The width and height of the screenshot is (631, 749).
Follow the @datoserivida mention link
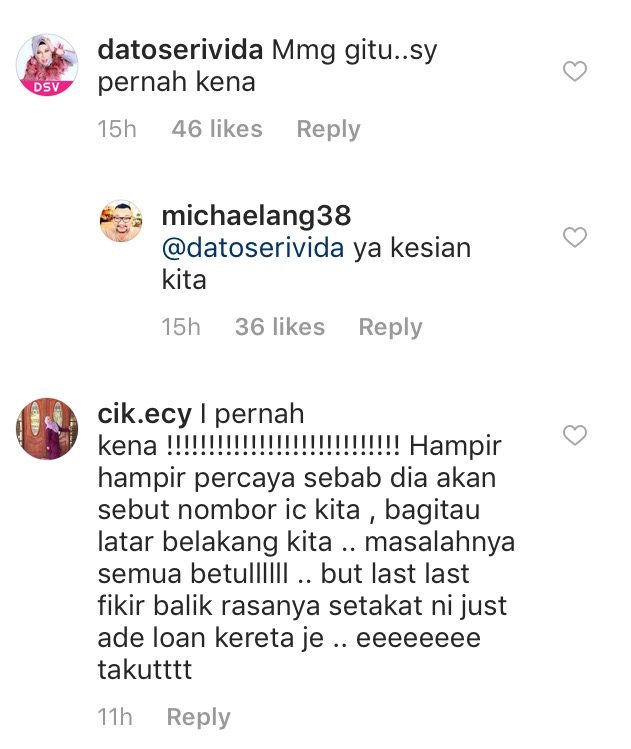pyautogui.click(x=253, y=248)
